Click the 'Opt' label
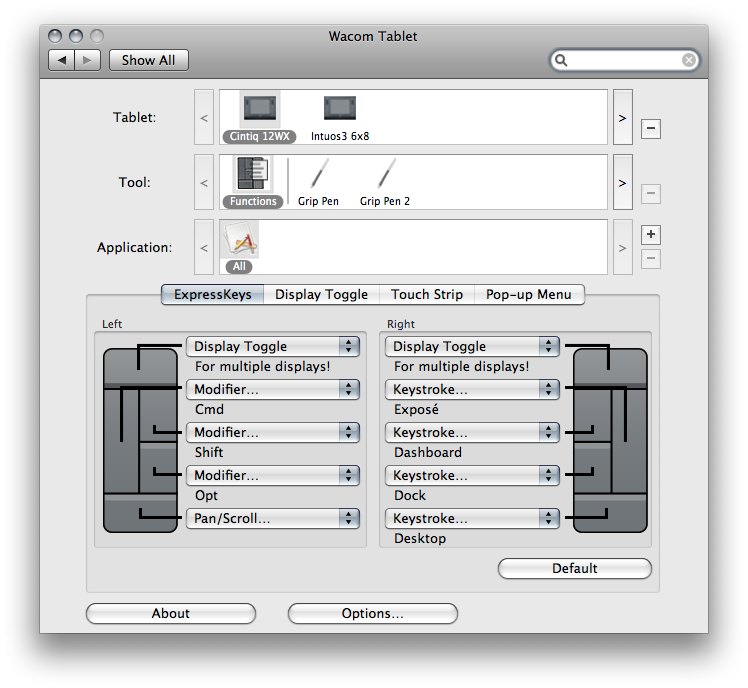748x688 pixels. click(206, 495)
